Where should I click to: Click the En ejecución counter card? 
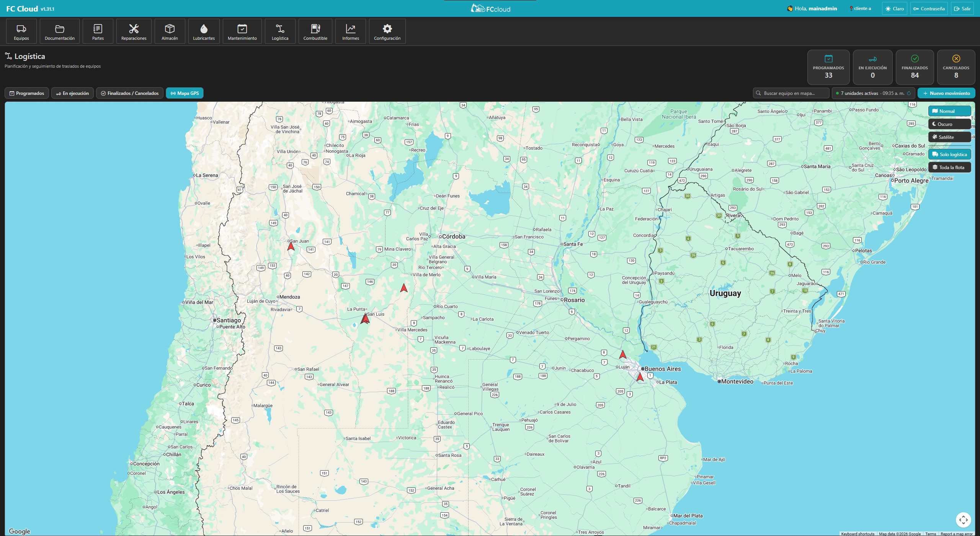tap(873, 67)
